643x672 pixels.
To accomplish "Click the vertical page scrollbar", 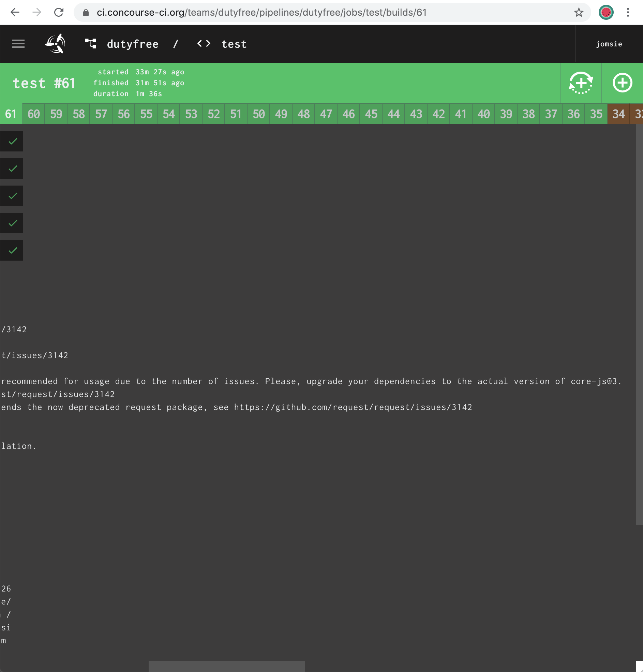I will [x=640, y=325].
